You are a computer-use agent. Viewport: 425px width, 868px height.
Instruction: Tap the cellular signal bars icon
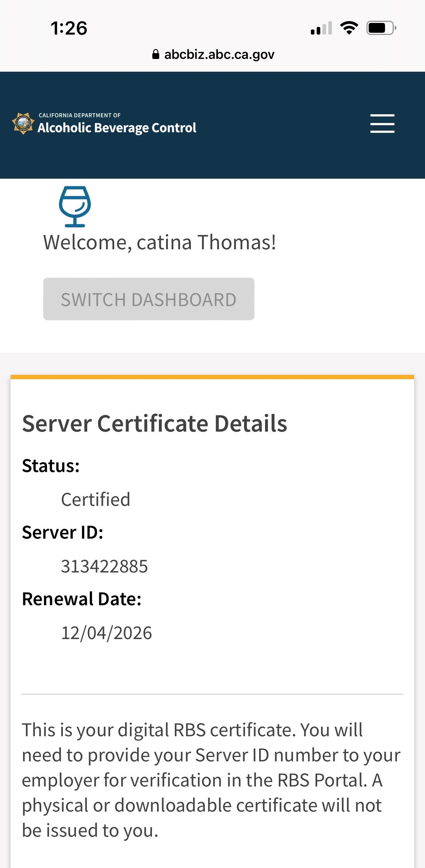(x=321, y=28)
